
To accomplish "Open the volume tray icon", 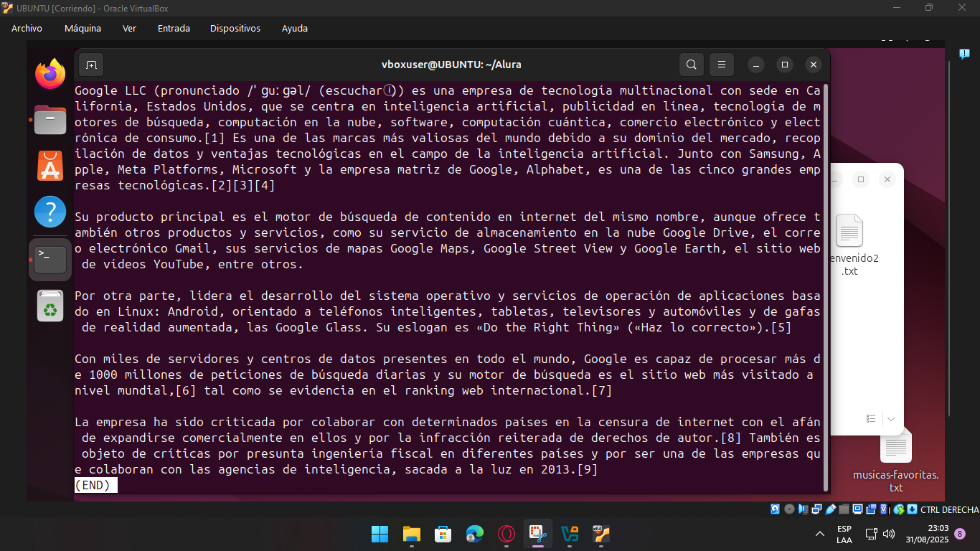I will [x=889, y=534].
